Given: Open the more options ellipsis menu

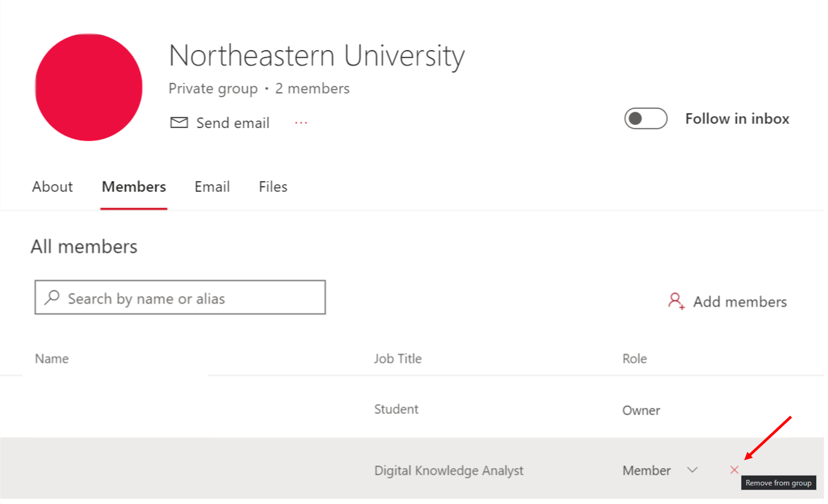Looking at the screenshot, I should (x=301, y=123).
